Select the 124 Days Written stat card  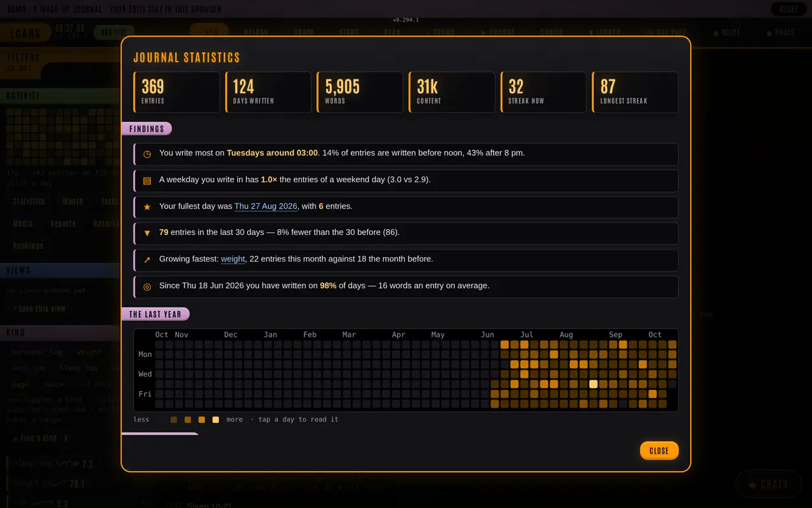pos(268,92)
